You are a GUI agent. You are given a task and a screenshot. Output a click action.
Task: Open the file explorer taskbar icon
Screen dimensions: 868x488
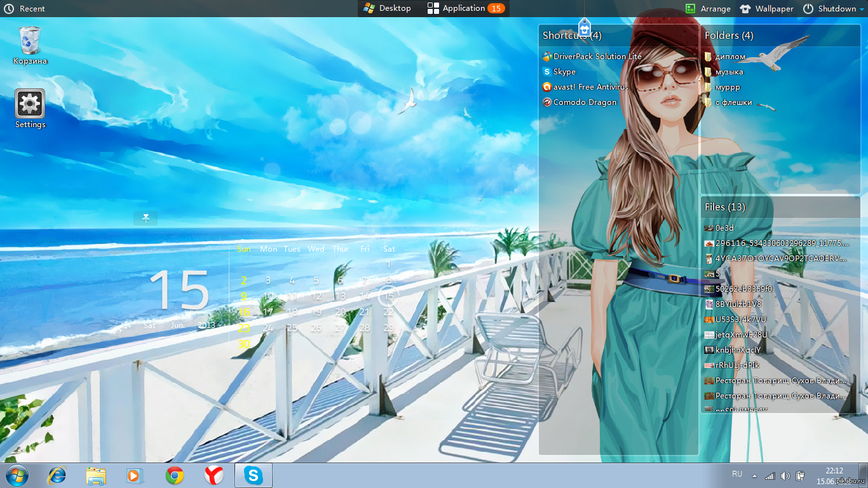[96, 475]
